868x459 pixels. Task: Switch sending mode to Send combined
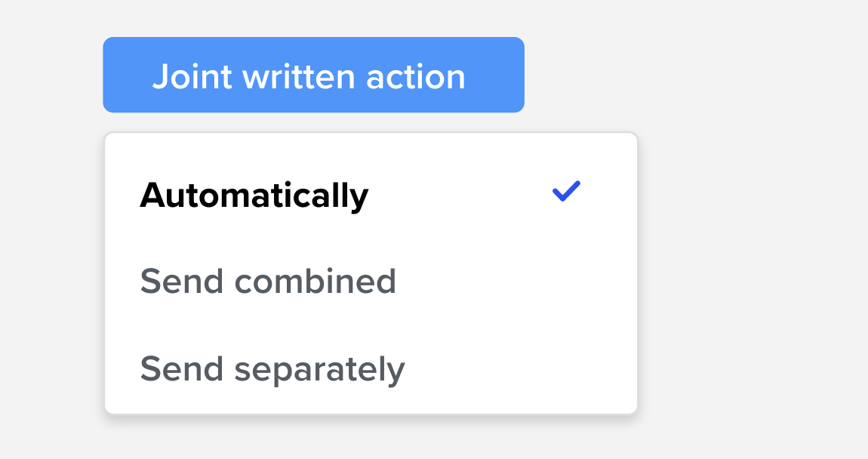pyautogui.click(x=268, y=282)
